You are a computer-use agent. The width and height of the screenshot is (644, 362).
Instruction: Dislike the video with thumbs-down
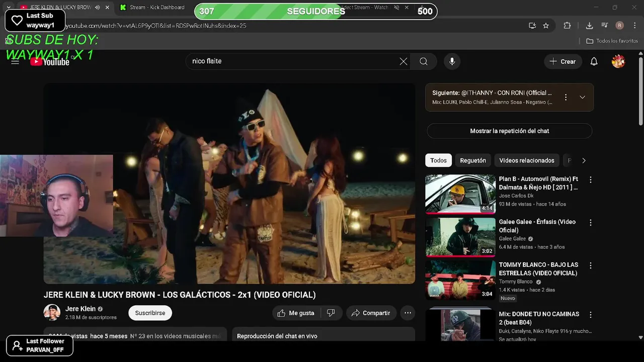pyautogui.click(x=331, y=313)
